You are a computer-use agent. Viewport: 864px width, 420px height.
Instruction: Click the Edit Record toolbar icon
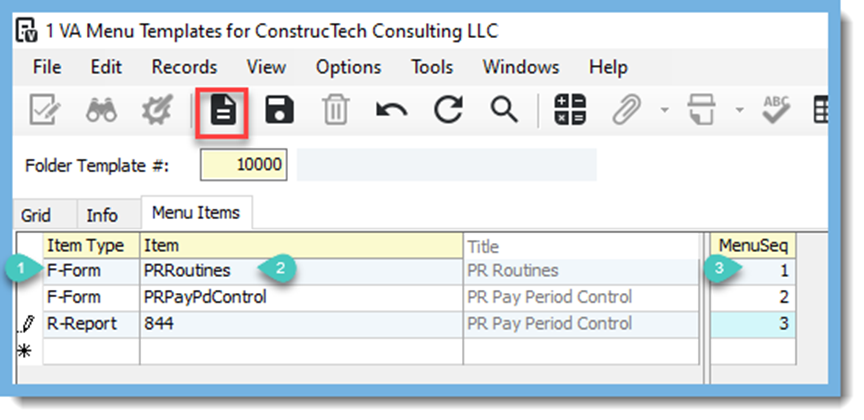point(45,110)
